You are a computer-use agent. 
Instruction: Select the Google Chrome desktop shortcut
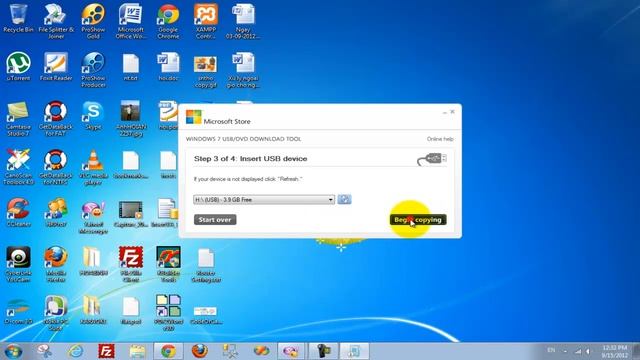coord(168,21)
